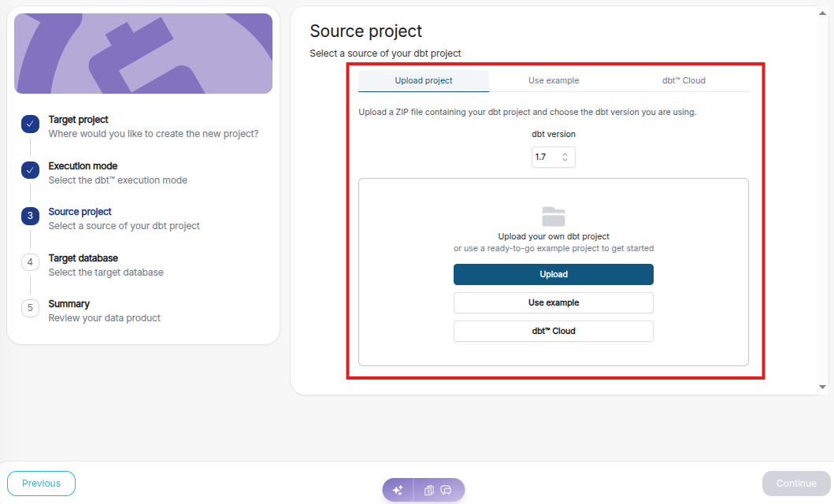
Task: Click the Continue button
Action: [796, 484]
